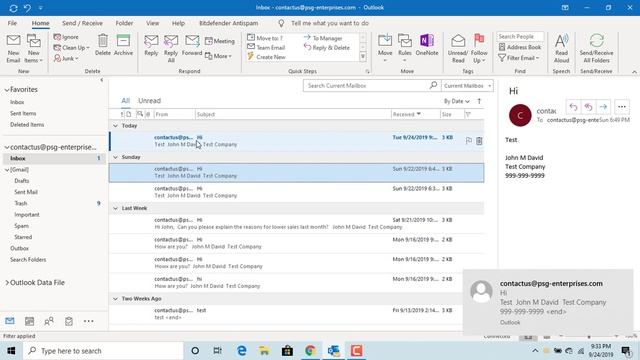Open Rules menu
Image resolution: width=640 pixels, height=360 pixels.
tap(404, 48)
